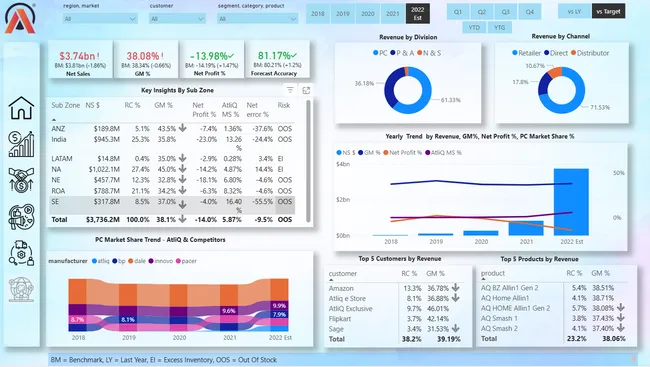The width and height of the screenshot is (650, 367).
Task: Open the Sales view handshake icon
Action: (21, 180)
